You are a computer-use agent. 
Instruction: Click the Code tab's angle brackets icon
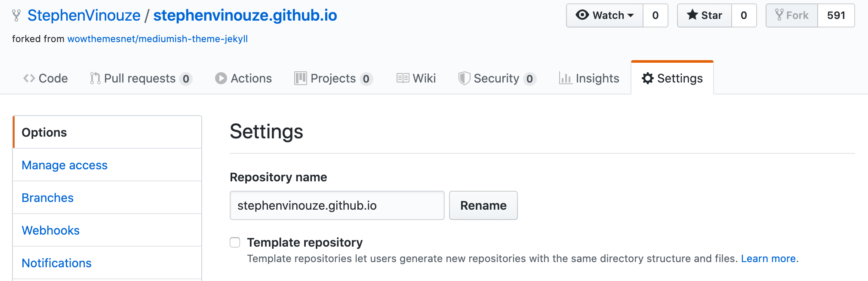coord(29,78)
